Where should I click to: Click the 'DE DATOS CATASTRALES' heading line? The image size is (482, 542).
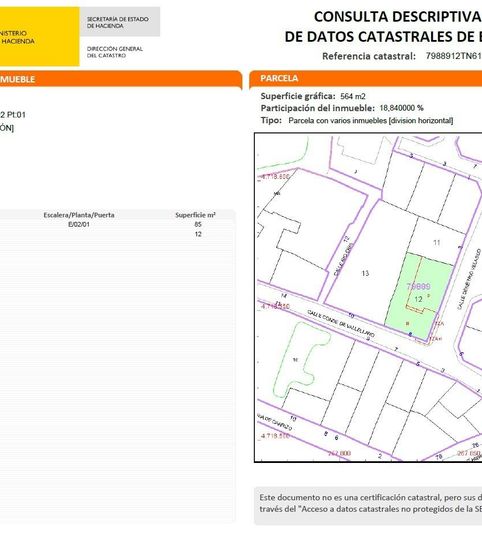coord(383,37)
